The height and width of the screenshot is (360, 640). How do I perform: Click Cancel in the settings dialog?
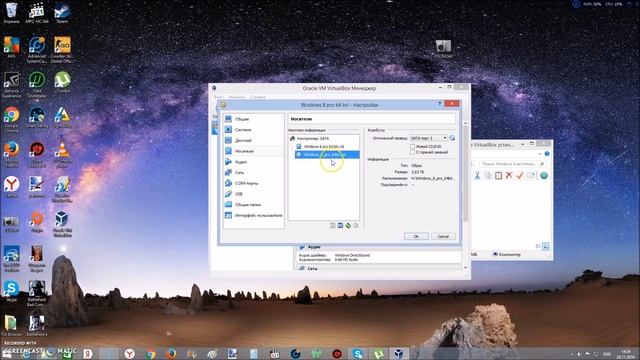(443, 236)
